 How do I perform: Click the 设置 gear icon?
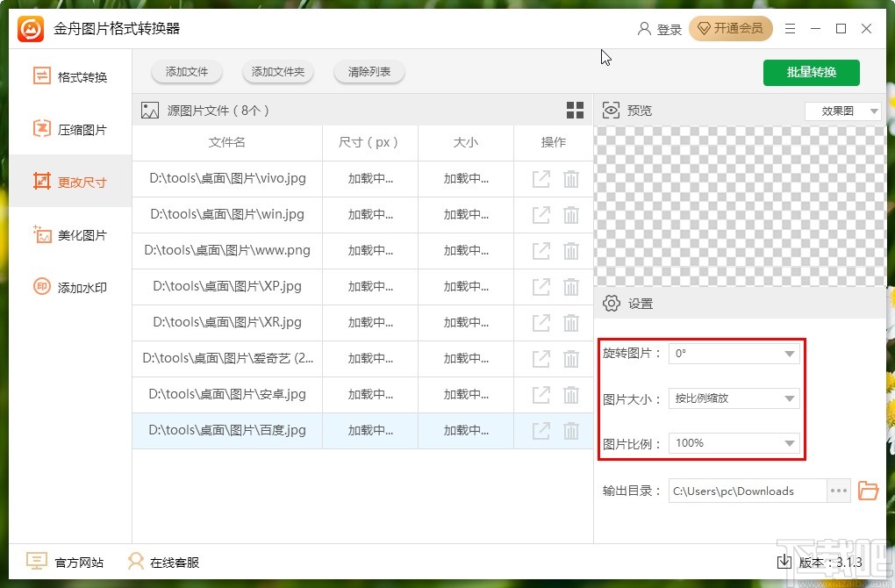(x=612, y=303)
